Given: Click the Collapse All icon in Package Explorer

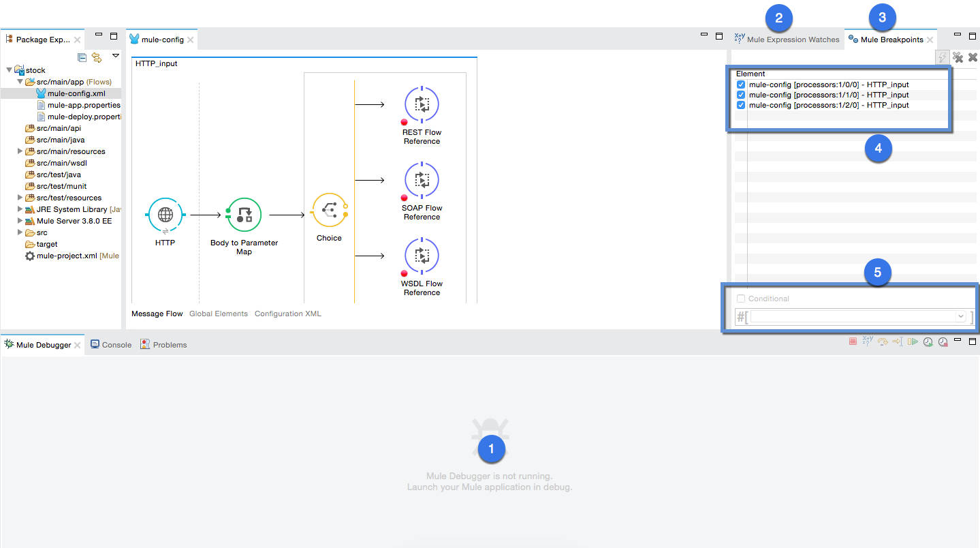Looking at the screenshot, I should 82,57.
